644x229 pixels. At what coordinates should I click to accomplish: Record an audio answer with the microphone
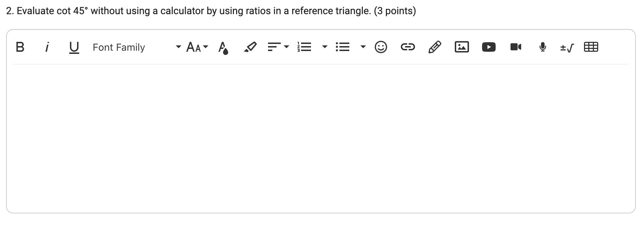[542, 46]
